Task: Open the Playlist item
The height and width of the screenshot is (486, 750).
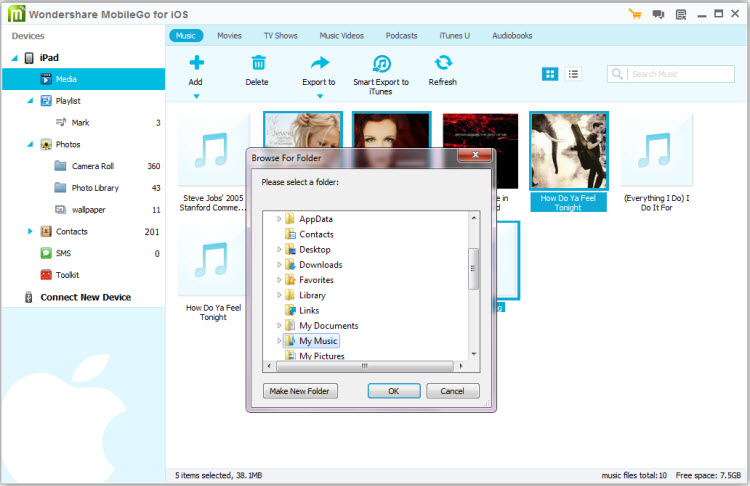Action: pyautogui.click(x=67, y=101)
